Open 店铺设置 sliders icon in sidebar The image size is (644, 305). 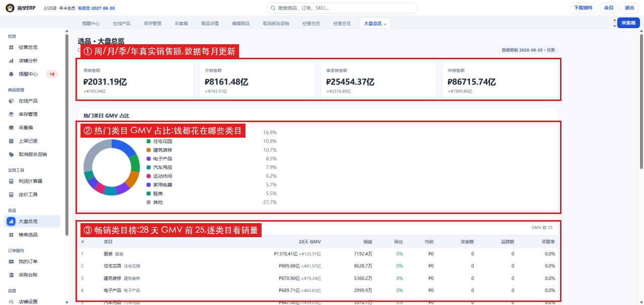[x=11, y=301]
